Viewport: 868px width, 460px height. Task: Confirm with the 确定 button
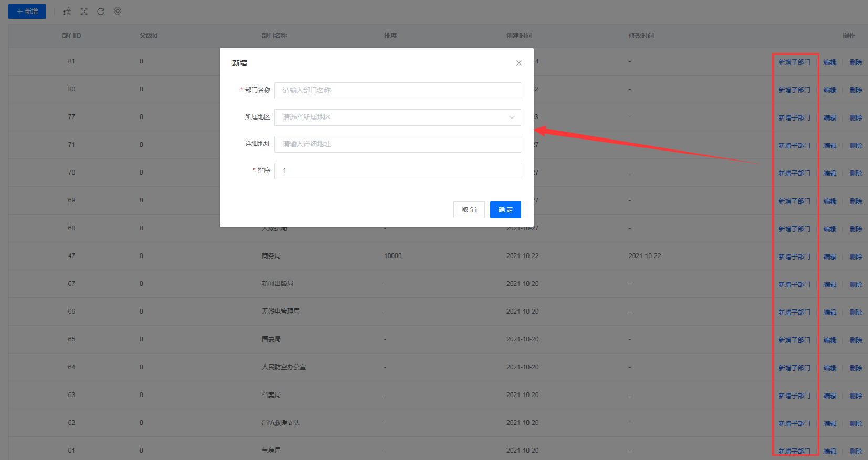(505, 210)
